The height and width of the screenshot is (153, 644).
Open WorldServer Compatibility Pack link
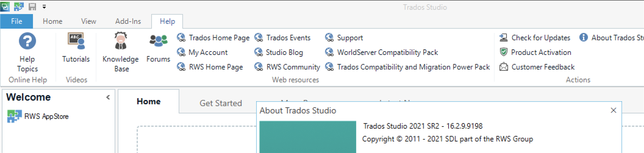pos(381,52)
